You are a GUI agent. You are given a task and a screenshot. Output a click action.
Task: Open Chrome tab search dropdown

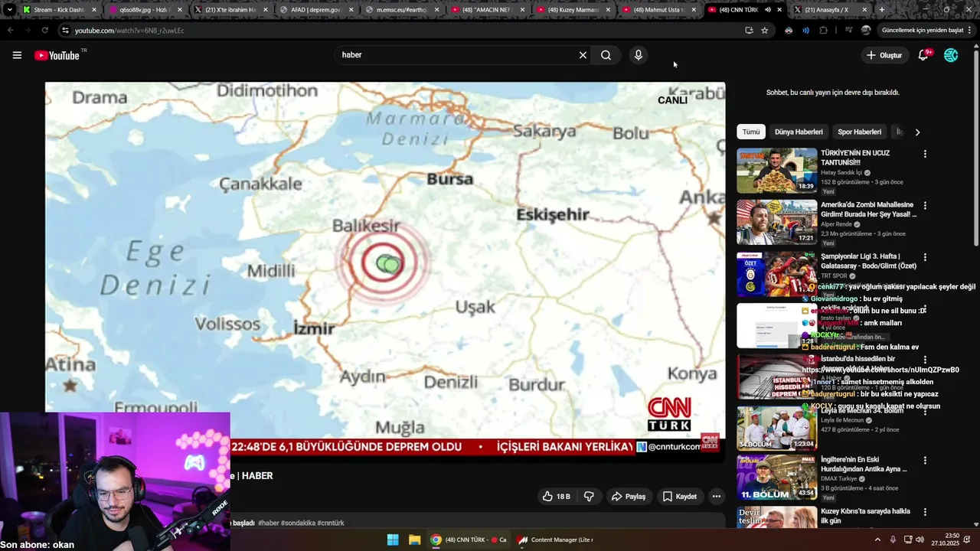[x=9, y=10]
